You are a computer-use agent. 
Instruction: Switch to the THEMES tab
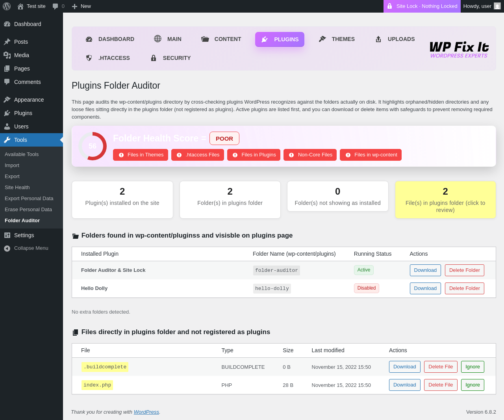click(337, 39)
